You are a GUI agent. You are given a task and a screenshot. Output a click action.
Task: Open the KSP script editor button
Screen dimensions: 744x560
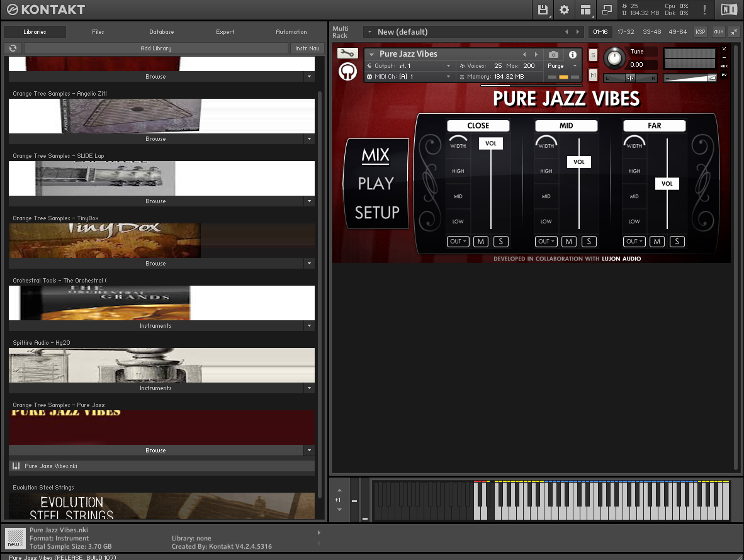701,31
